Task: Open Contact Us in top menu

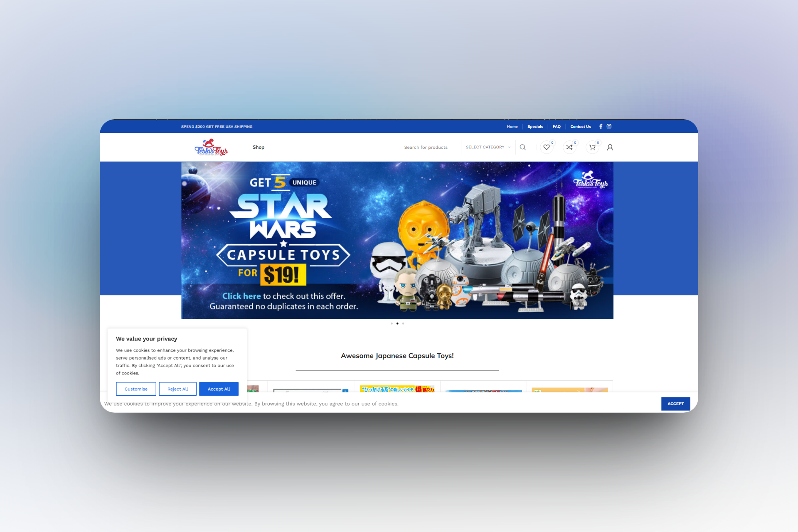Action: (581, 127)
